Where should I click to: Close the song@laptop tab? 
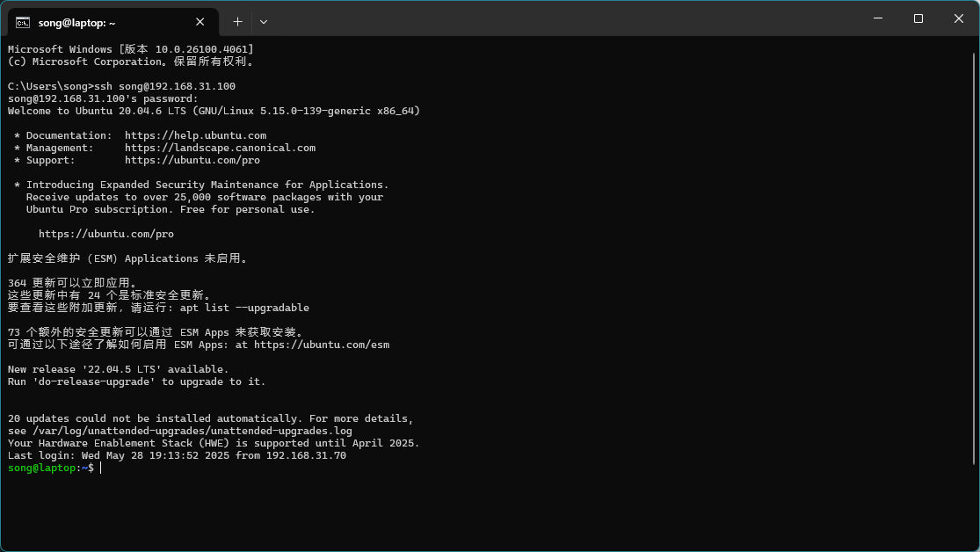click(x=202, y=22)
